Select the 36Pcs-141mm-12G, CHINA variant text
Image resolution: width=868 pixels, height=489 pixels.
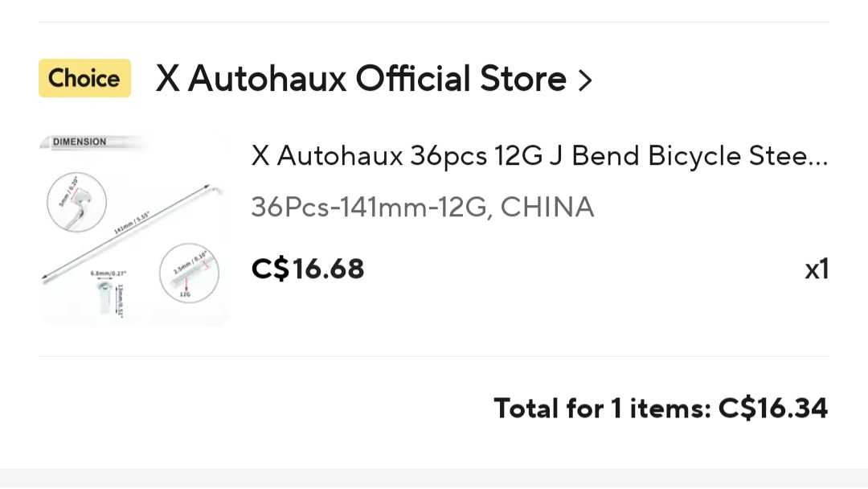[x=422, y=208]
